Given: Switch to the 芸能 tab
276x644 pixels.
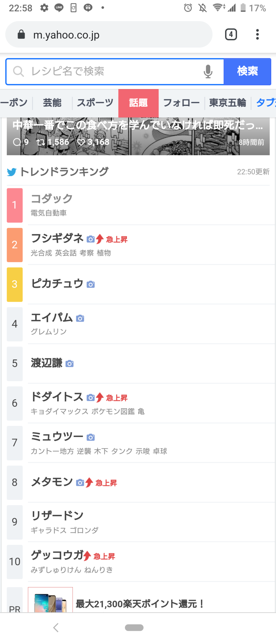Looking at the screenshot, I should click(x=52, y=103).
